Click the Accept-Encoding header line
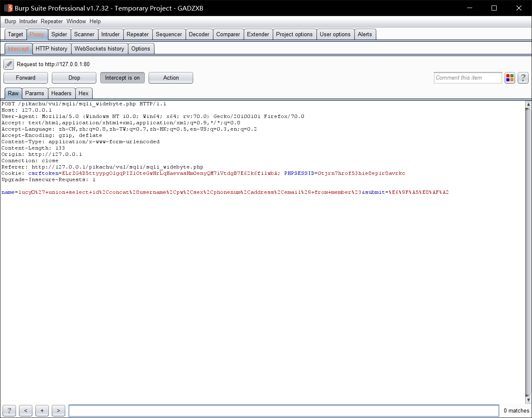The height and width of the screenshot is (418, 532). coord(52,135)
